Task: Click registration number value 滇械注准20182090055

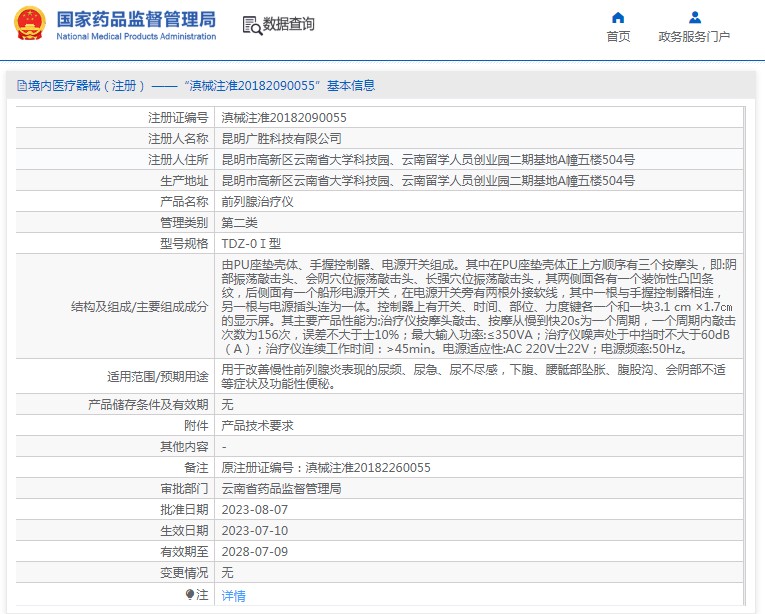Action: 284,118
